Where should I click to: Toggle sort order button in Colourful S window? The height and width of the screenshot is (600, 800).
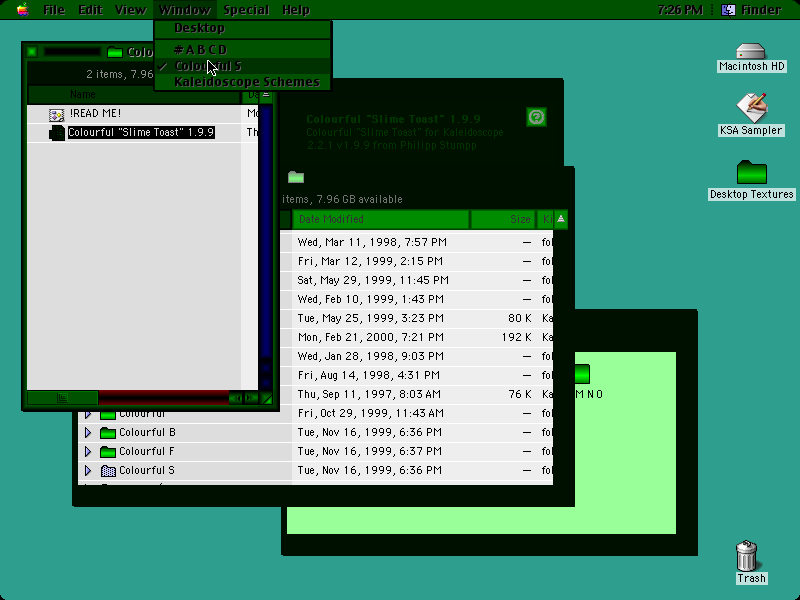point(266,95)
